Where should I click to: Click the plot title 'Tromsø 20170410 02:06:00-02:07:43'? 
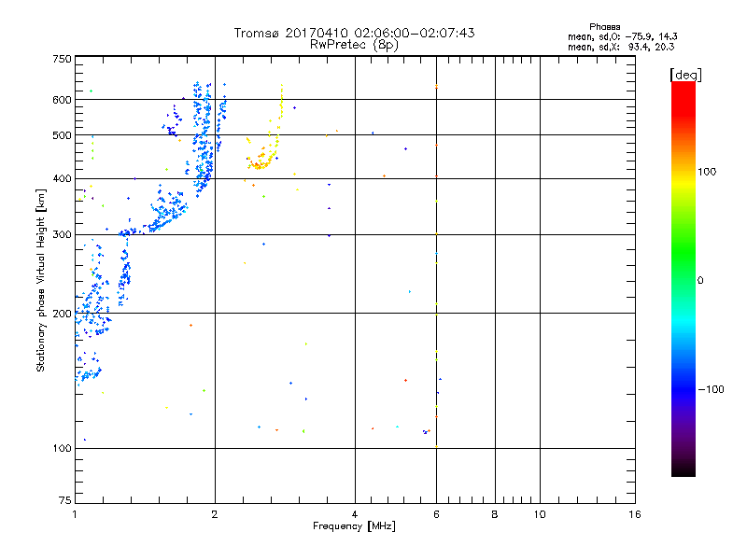[354, 33]
